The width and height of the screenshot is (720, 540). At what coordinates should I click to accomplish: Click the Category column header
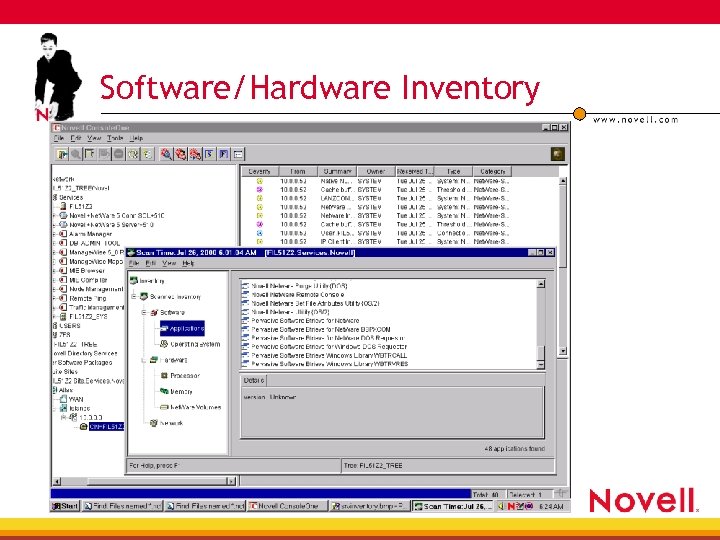point(492,171)
